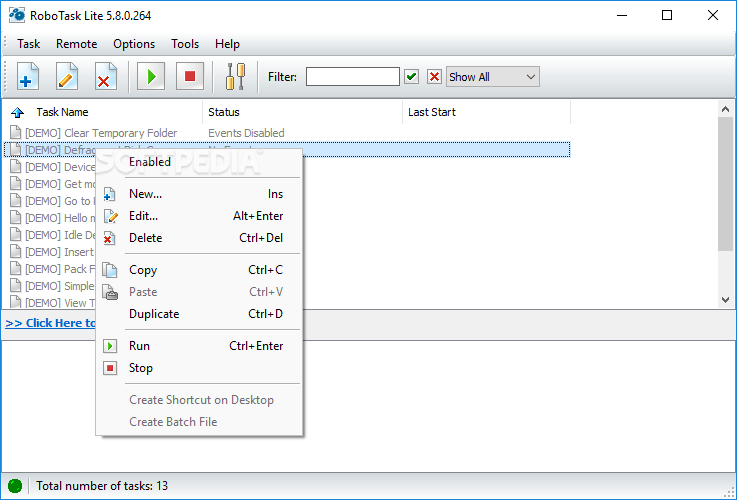The image size is (737, 500).
Task: Open the Task menu
Action: coord(29,44)
